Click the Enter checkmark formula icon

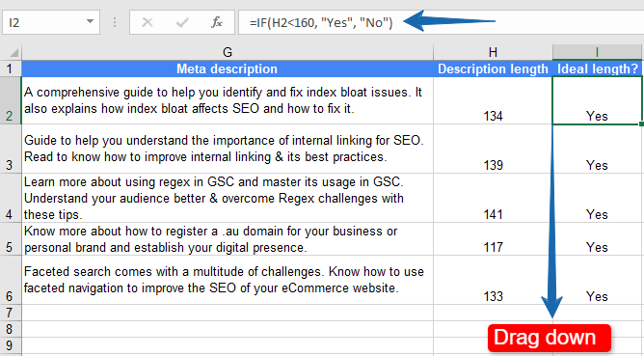tap(182, 22)
